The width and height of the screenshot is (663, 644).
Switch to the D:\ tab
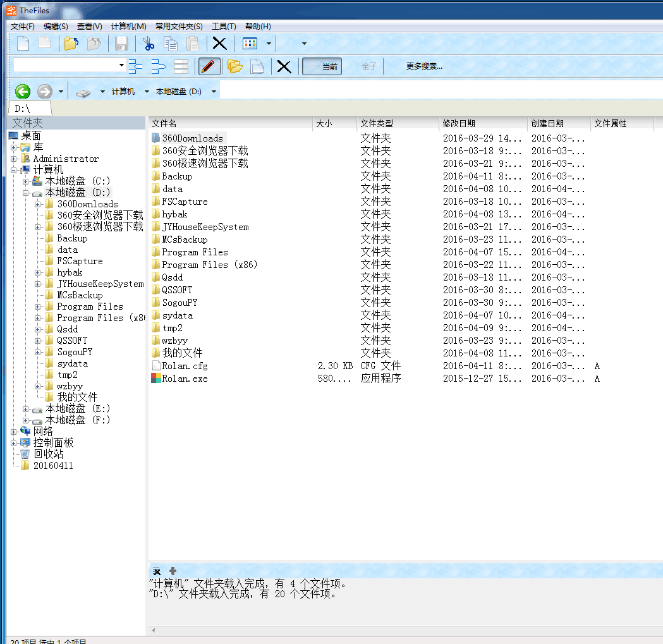pos(23,109)
